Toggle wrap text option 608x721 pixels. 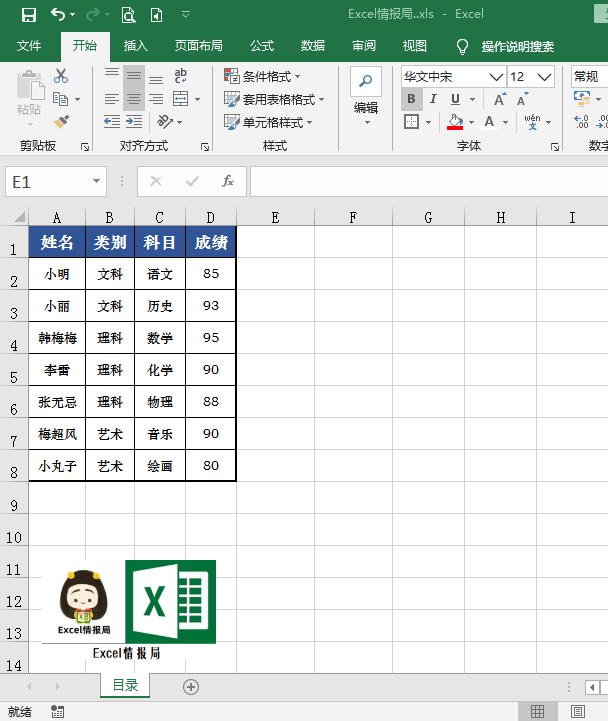[180, 76]
